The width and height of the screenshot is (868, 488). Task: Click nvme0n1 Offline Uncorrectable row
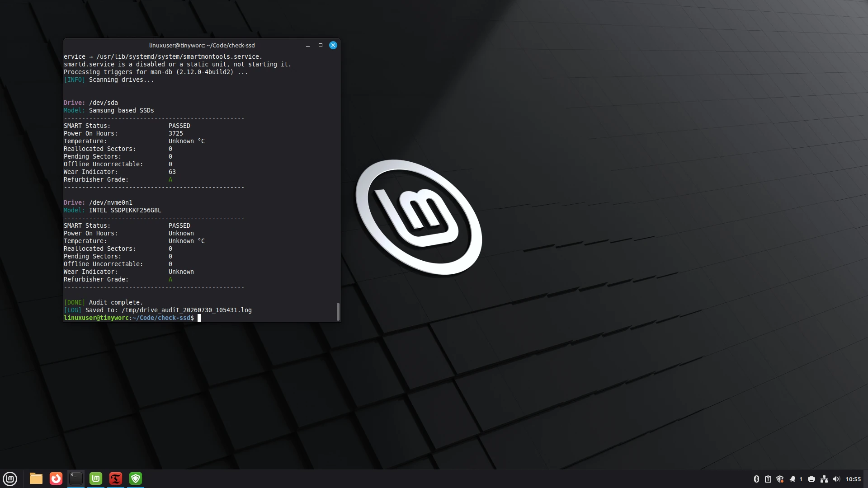(118, 264)
